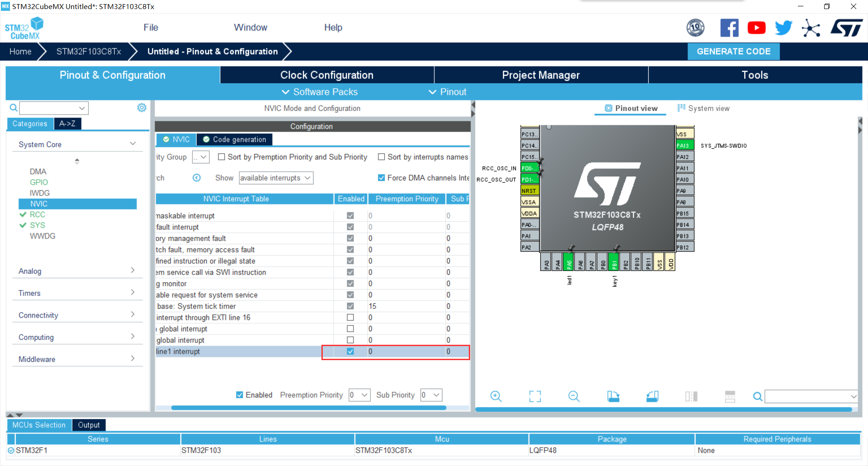Open the ST 10-year anniversary badge icon
The height and width of the screenshot is (466, 868).
point(695,28)
